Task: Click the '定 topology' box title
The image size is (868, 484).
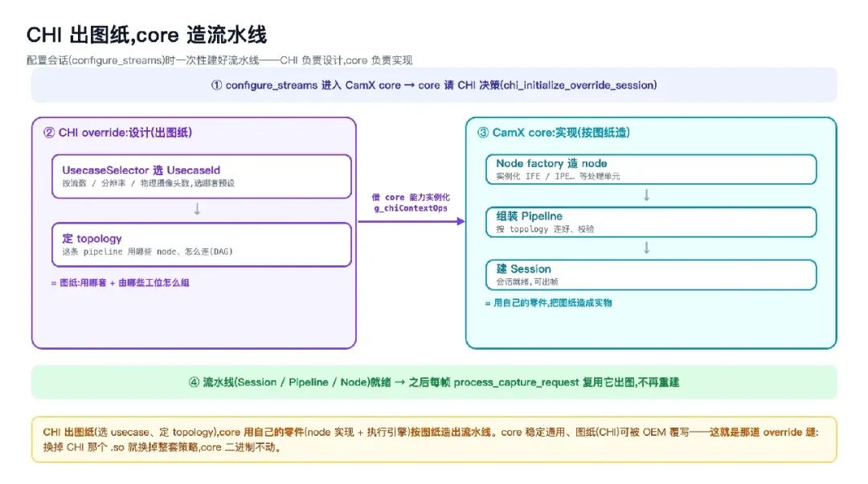Action: (x=92, y=239)
